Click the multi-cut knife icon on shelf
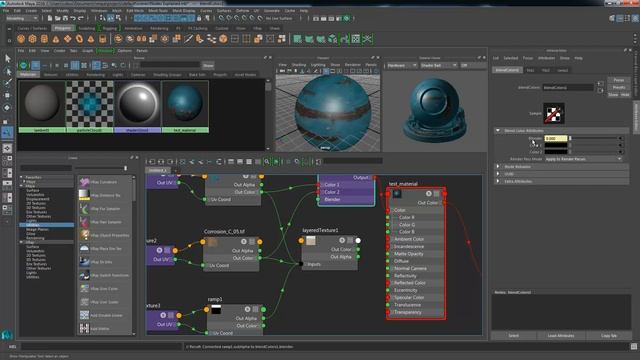Viewport: 640px width, 360px height. 188,39
